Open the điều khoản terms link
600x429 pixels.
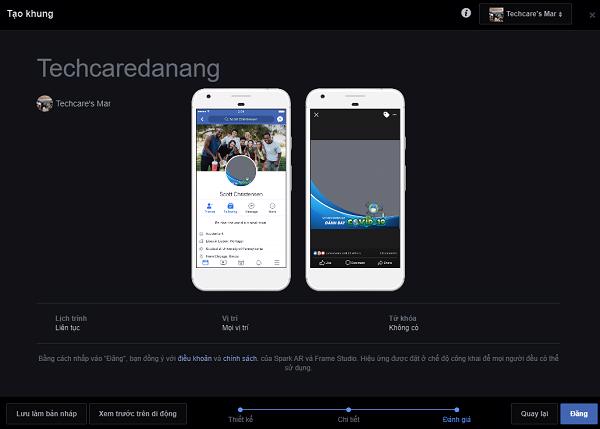pos(196,358)
